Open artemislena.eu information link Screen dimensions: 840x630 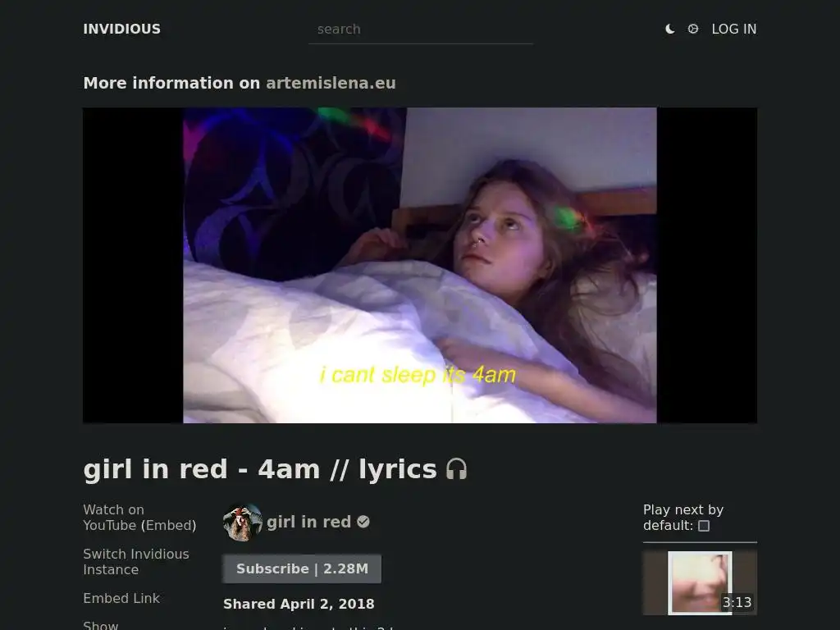pos(331,83)
